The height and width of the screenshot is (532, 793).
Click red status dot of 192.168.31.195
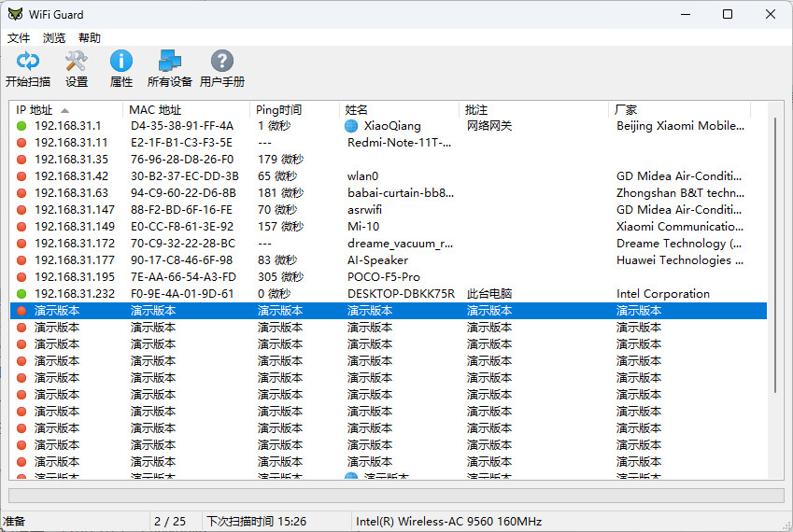21,277
